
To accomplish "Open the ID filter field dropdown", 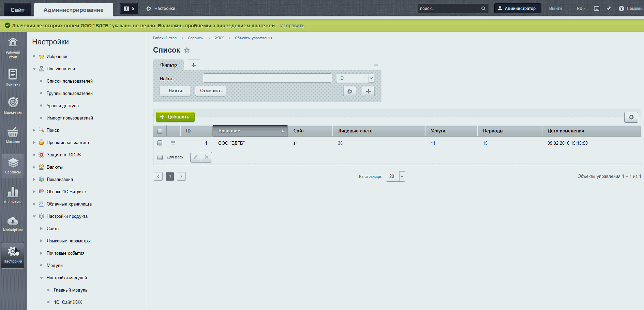I will click(355, 78).
